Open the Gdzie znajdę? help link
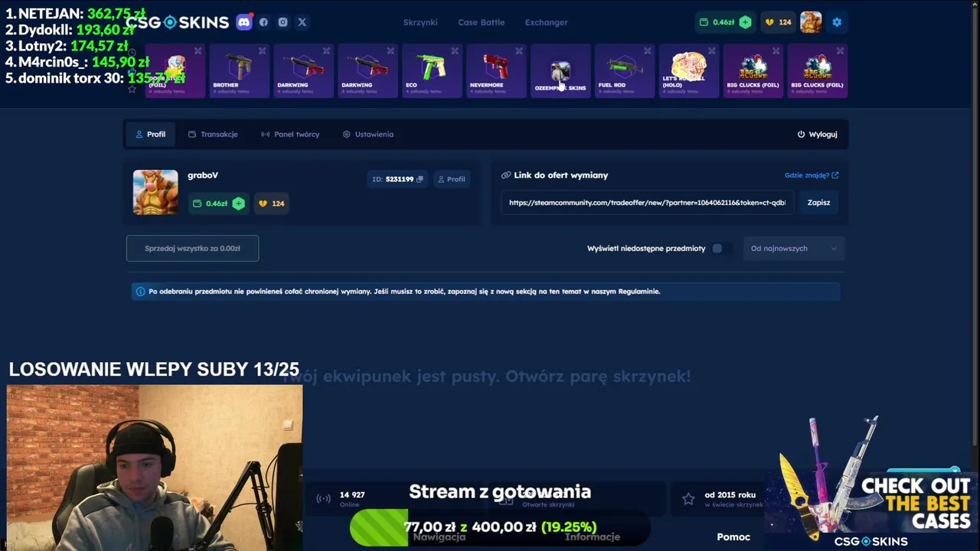This screenshot has height=551, width=980. 811,175
